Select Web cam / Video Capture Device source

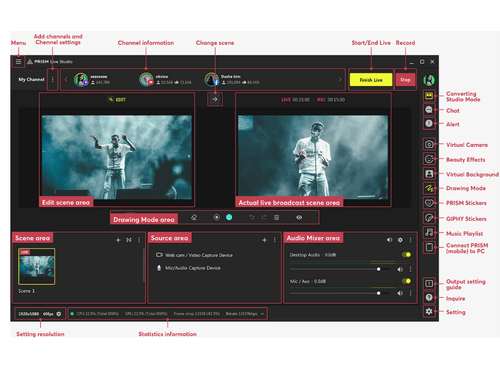[x=195, y=255]
